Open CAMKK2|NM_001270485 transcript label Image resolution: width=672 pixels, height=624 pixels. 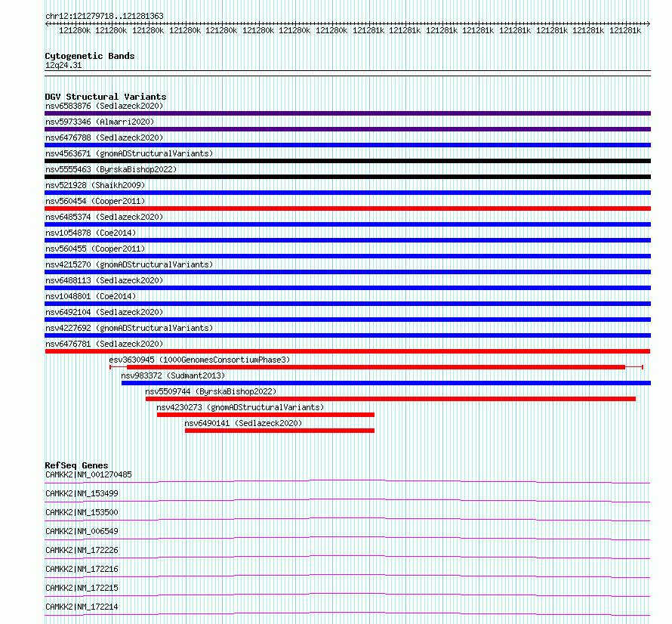(x=88, y=474)
